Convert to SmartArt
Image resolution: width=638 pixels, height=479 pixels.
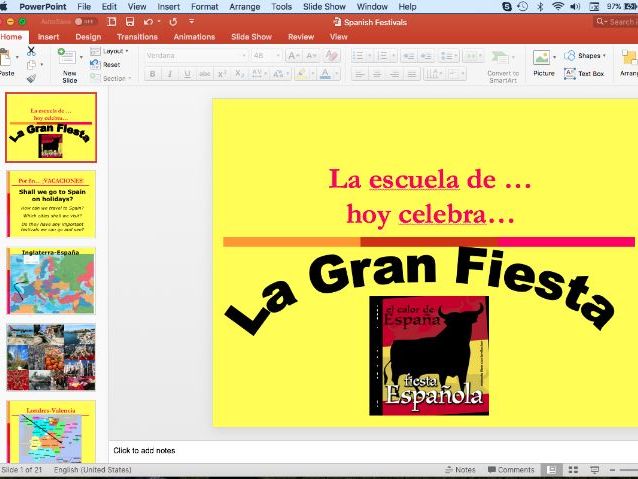pyautogui.click(x=503, y=66)
